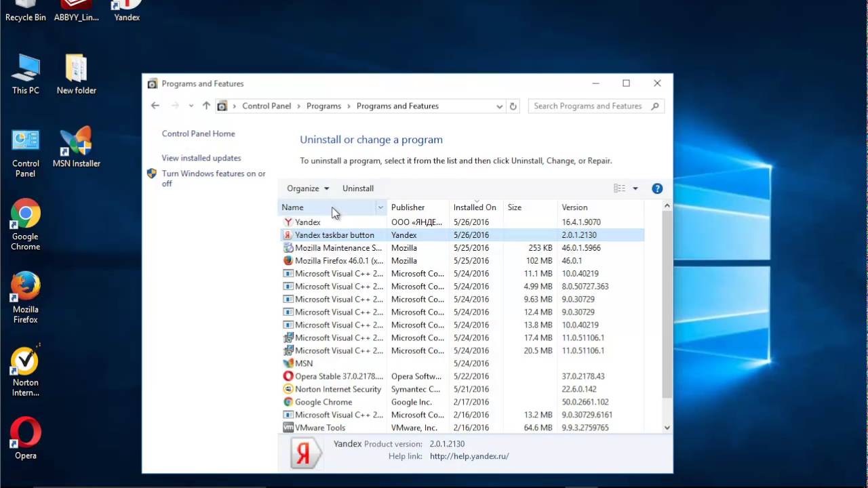Click the up one level arrow
This screenshot has height=488, width=868.
point(206,106)
